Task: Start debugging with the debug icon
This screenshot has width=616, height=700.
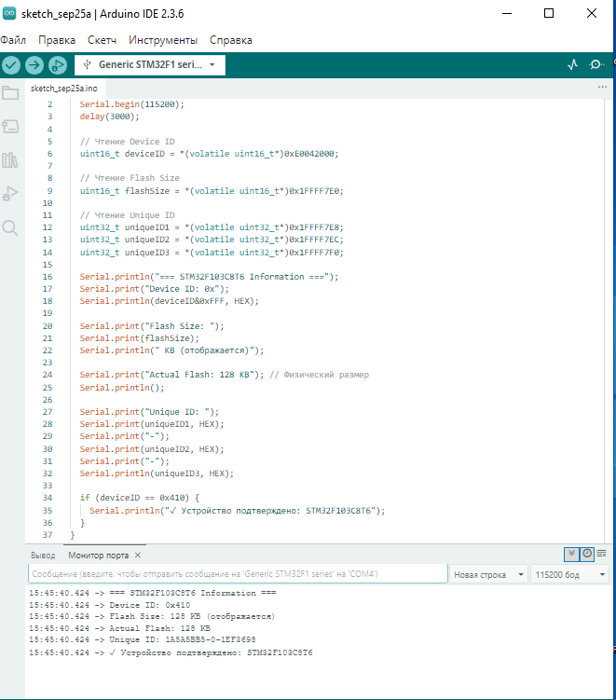Action: (x=58, y=65)
